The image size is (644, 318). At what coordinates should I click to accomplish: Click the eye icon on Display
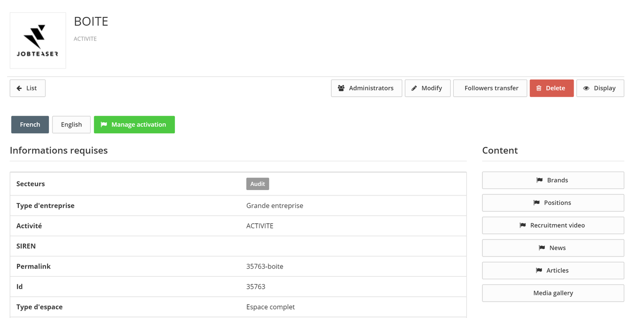point(587,88)
